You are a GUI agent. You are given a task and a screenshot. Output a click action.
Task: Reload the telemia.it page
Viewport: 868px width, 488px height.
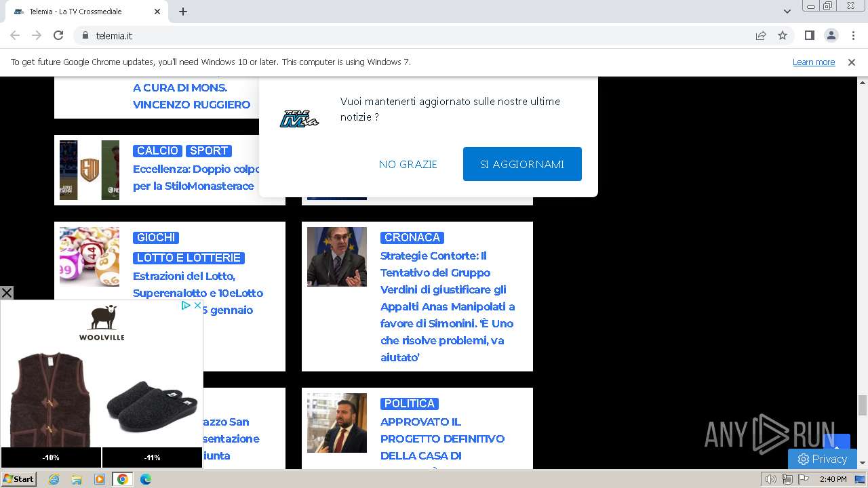(58, 35)
